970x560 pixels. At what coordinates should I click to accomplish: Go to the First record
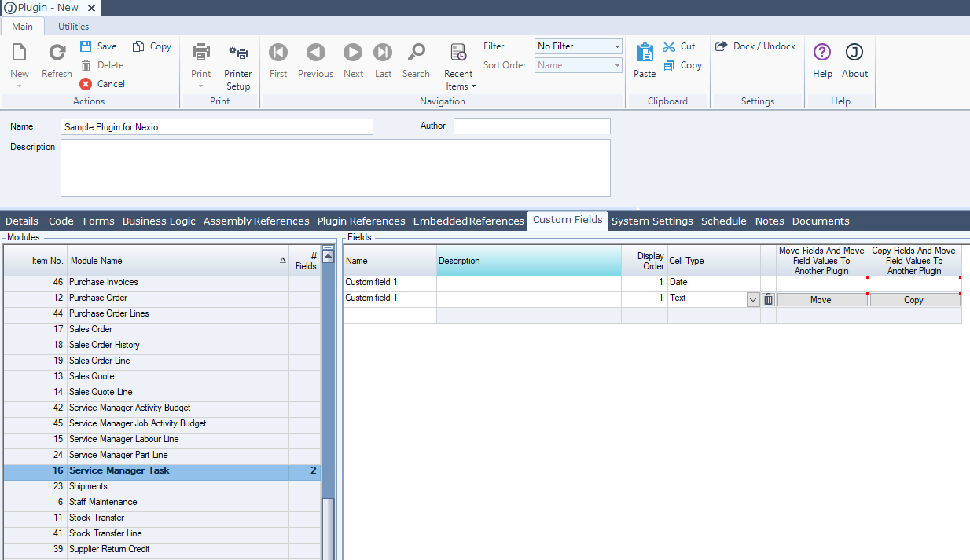coord(278,53)
